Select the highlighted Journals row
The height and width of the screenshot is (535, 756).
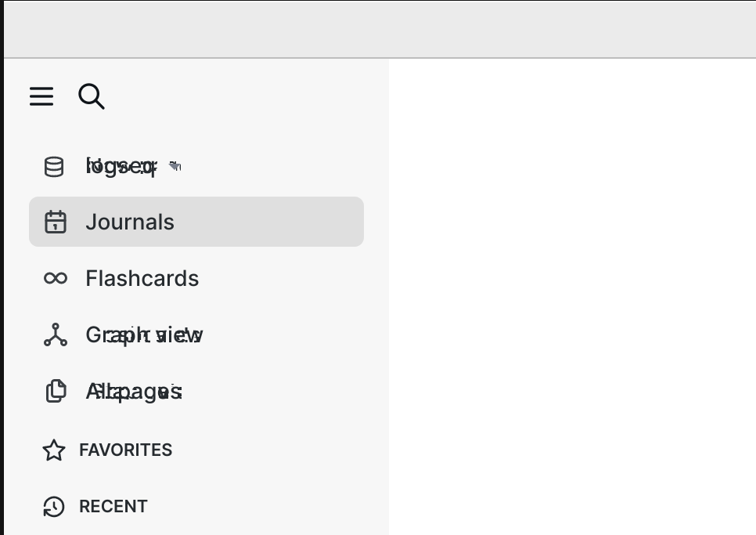coord(196,222)
